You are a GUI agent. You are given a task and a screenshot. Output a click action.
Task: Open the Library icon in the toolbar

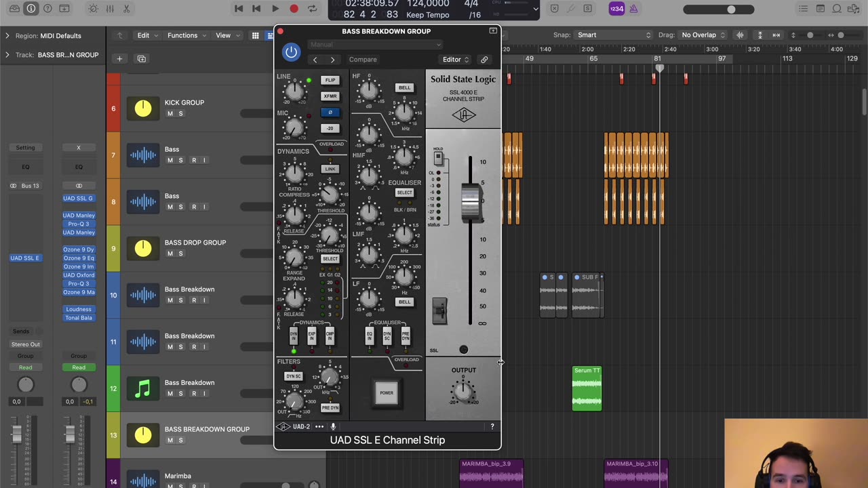14,9
